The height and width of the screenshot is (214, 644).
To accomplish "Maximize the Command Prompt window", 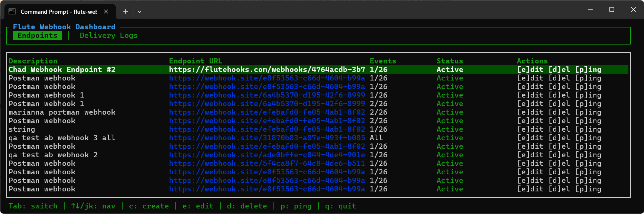I will 612,9.
